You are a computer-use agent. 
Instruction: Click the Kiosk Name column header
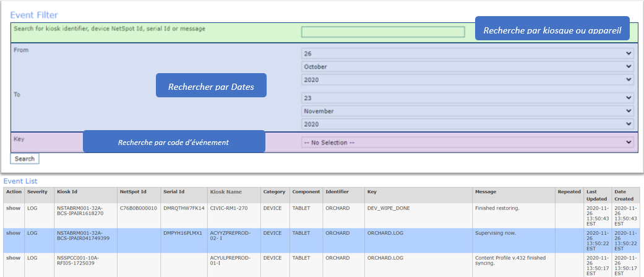point(226,192)
